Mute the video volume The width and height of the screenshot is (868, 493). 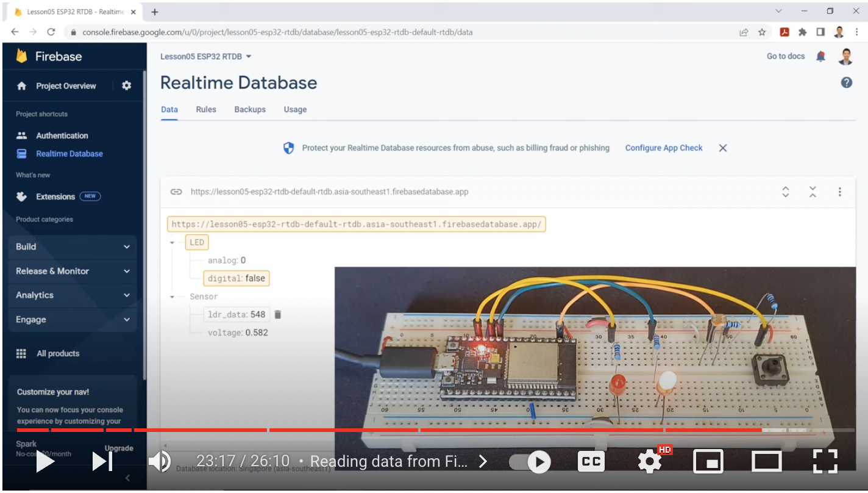pyautogui.click(x=160, y=462)
